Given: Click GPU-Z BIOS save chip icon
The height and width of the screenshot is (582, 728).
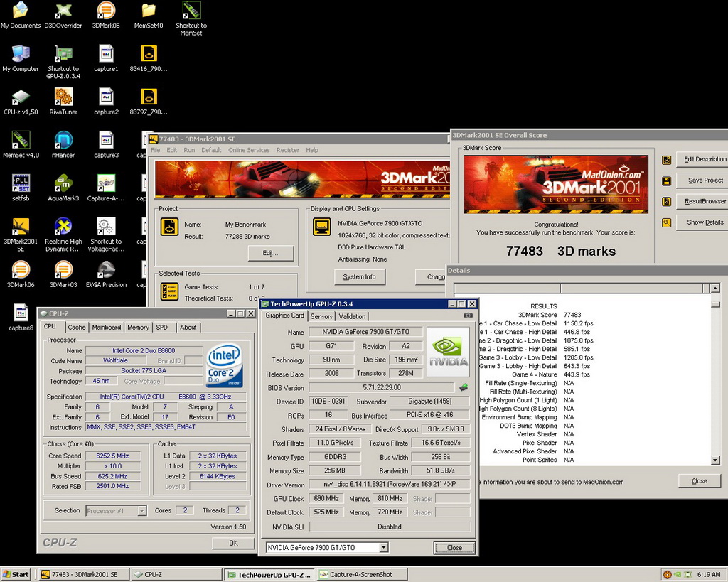Looking at the screenshot, I should pos(464,387).
